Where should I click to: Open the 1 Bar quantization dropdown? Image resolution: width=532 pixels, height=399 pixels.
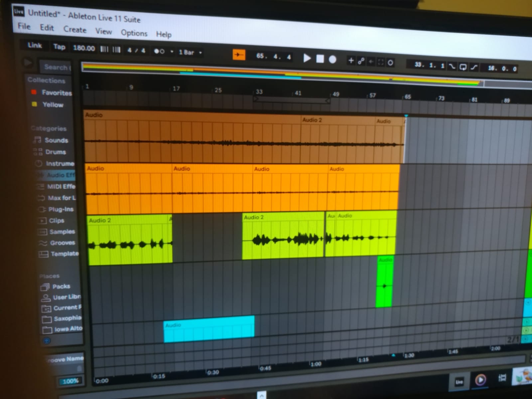tap(190, 52)
